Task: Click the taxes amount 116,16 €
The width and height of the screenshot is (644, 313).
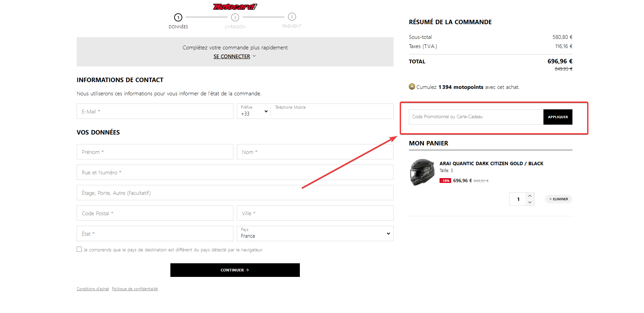Action: (564, 46)
